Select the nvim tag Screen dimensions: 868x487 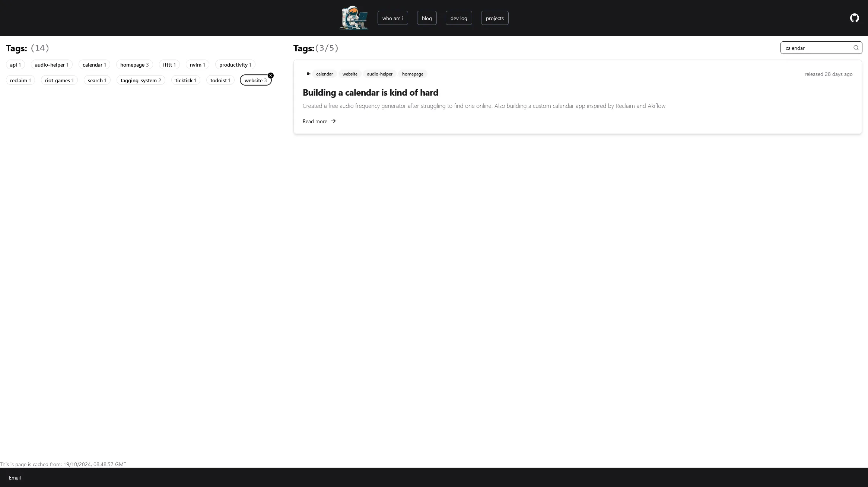click(x=197, y=65)
